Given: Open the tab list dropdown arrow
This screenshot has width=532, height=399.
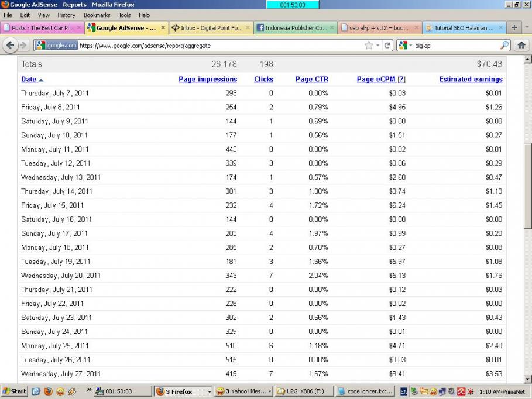Looking at the screenshot, I should pyautogui.click(x=527, y=27).
